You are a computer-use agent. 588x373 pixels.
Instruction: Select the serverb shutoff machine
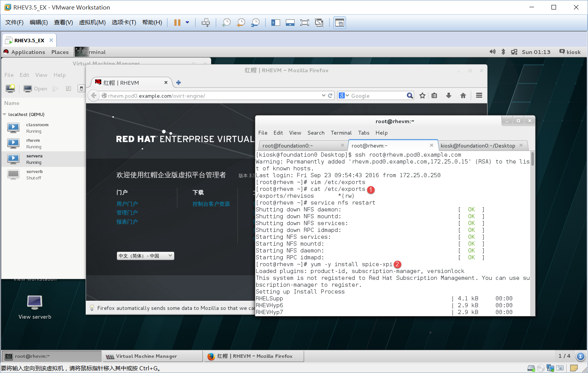43,175
